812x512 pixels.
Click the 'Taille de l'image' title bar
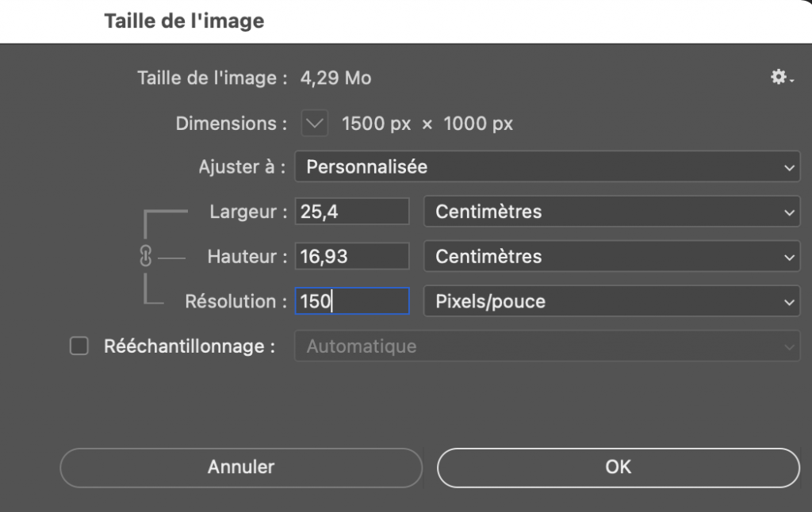[184, 21]
